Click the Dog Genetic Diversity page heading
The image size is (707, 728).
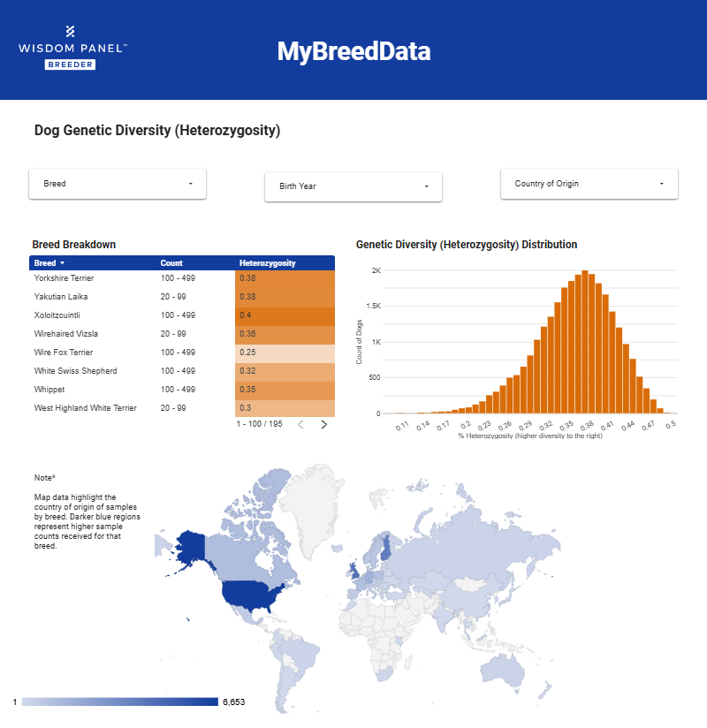pos(157,131)
